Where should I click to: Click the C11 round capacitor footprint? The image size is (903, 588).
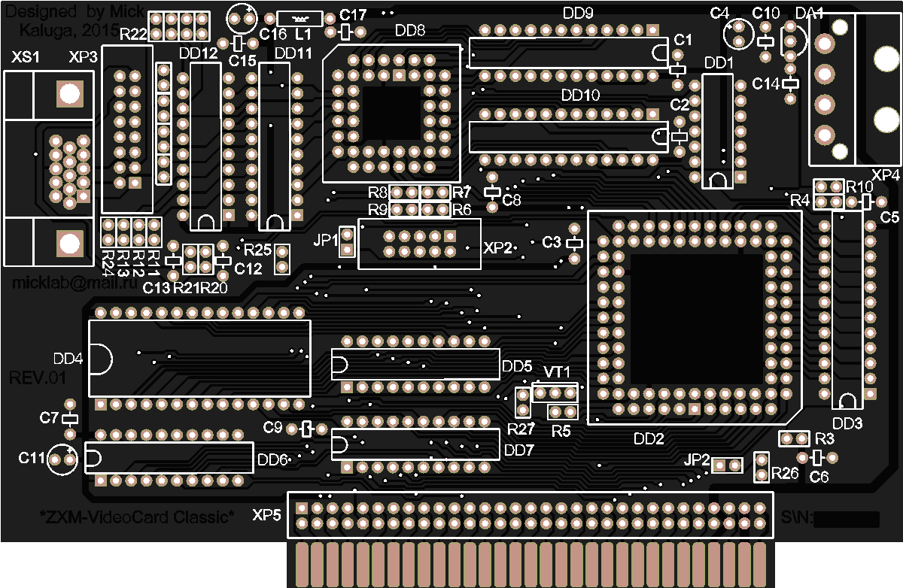point(62,459)
